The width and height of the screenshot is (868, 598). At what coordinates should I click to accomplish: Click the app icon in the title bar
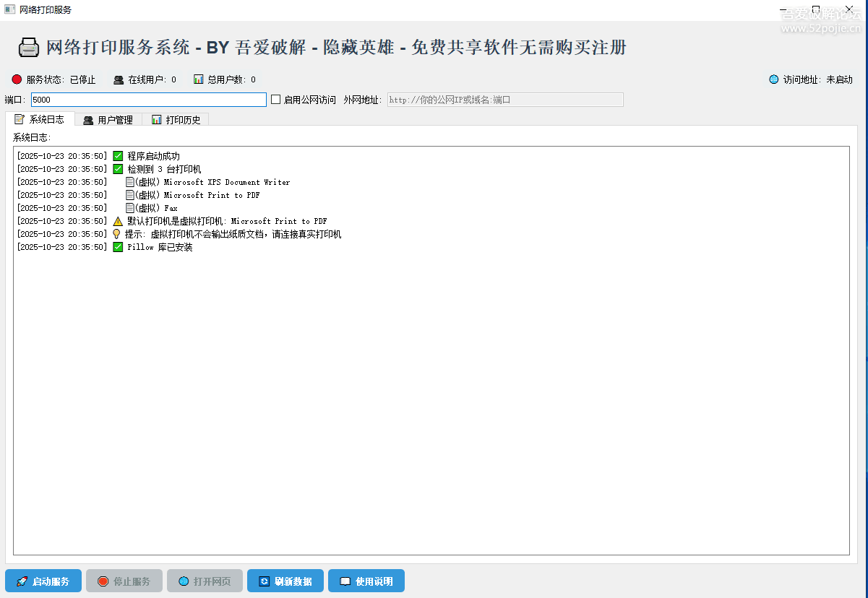[9, 9]
